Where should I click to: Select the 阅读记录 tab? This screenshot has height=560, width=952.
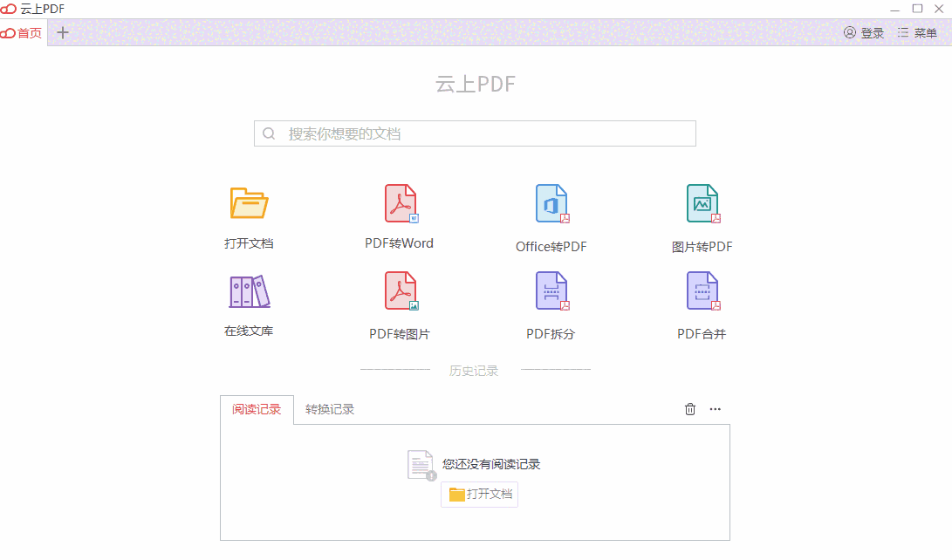click(x=257, y=408)
